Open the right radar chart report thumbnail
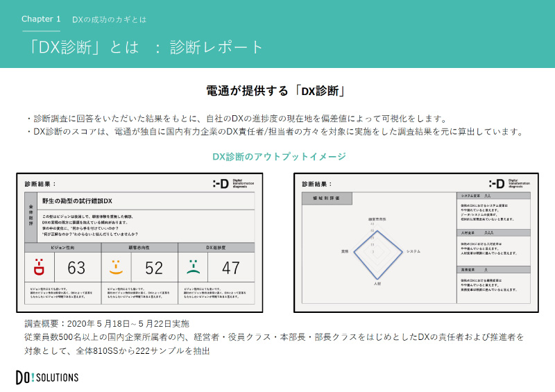 click(x=416, y=243)
